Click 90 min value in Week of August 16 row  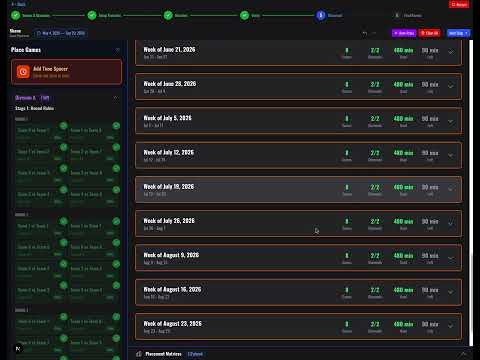coord(430,290)
